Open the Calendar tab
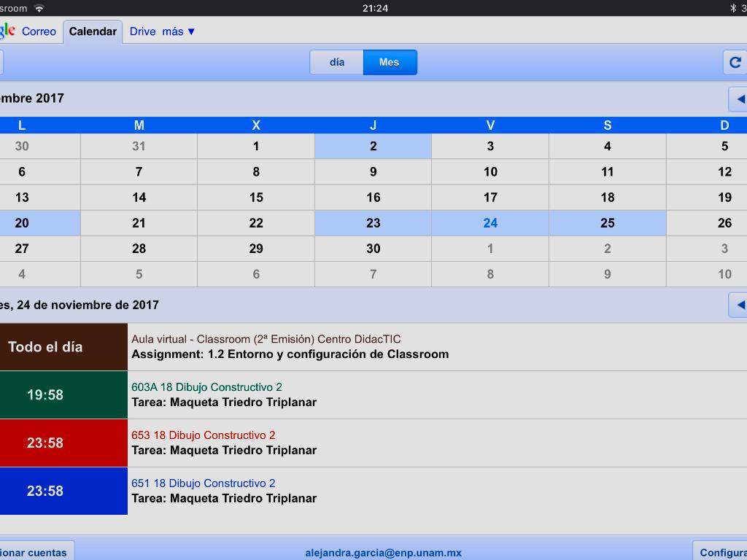Viewport: 747px width, 560px height. (x=93, y=31)
